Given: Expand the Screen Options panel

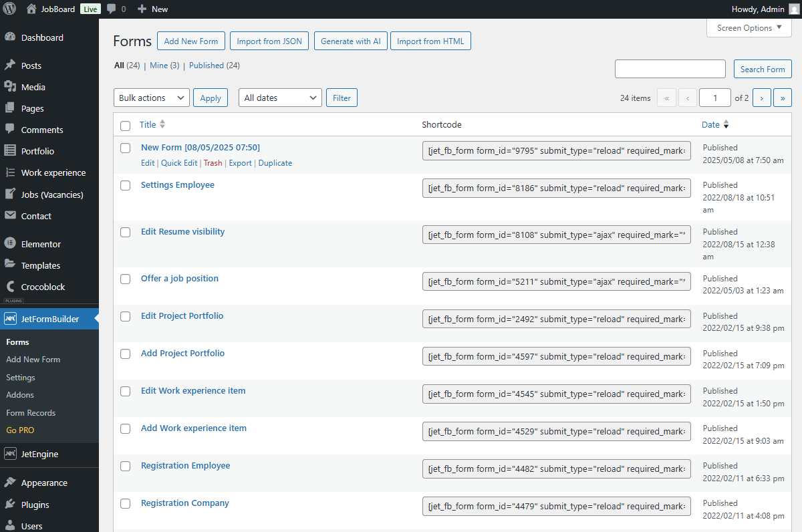Looking at the screenshot, I should 749,27.
